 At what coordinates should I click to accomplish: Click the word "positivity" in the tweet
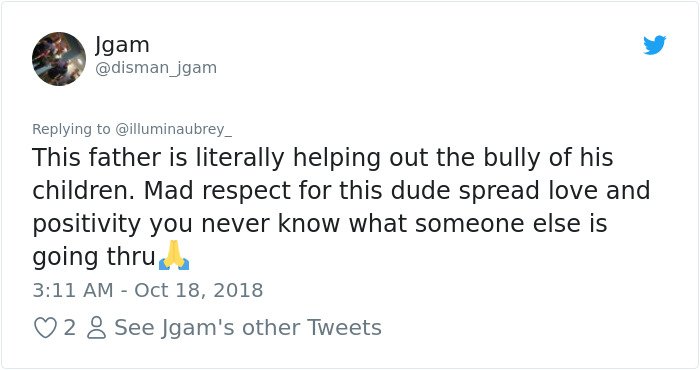[x=86, y=224]
